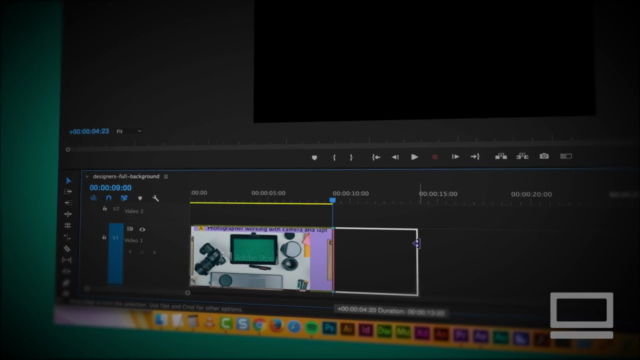Toggle V2 track targeting
This screenshot has width=640, height=360.
point(116,209)
